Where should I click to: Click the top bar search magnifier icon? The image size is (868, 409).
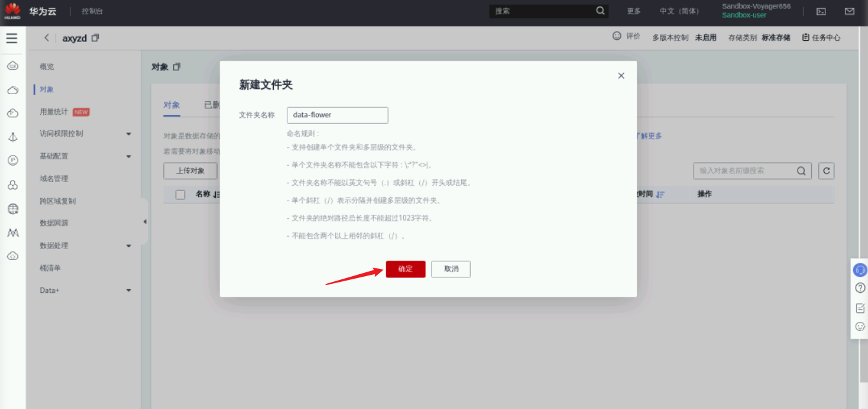pos(601,11)
